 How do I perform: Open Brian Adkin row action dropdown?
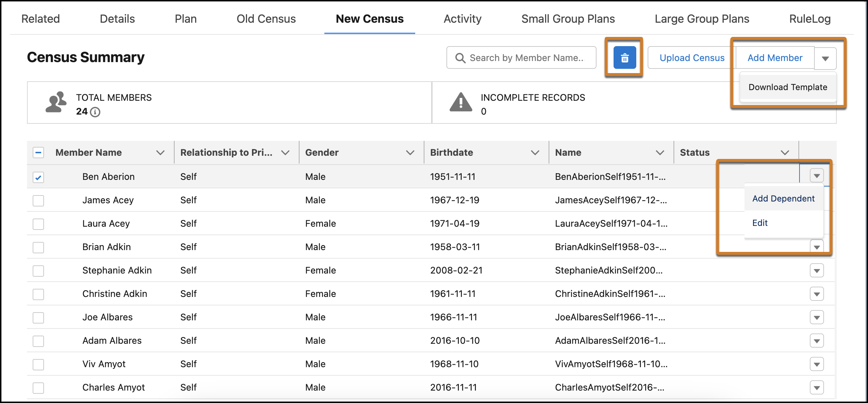(817, 247)
